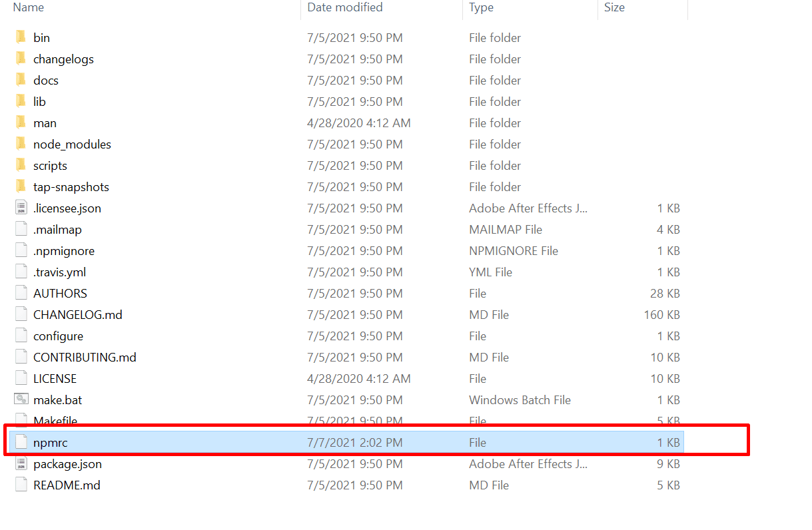Select the node_modules folder icon
812x530 pixels.
coord(21,144)
